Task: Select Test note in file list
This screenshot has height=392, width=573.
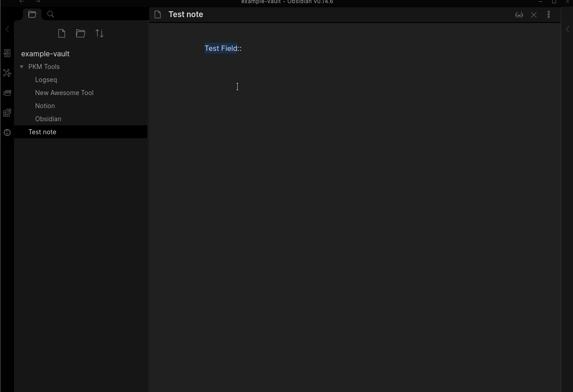Action: coord(81,132)
